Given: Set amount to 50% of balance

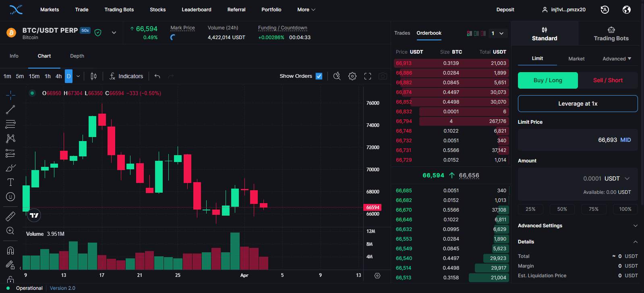Looking at the screenshot, I should 562,209.
